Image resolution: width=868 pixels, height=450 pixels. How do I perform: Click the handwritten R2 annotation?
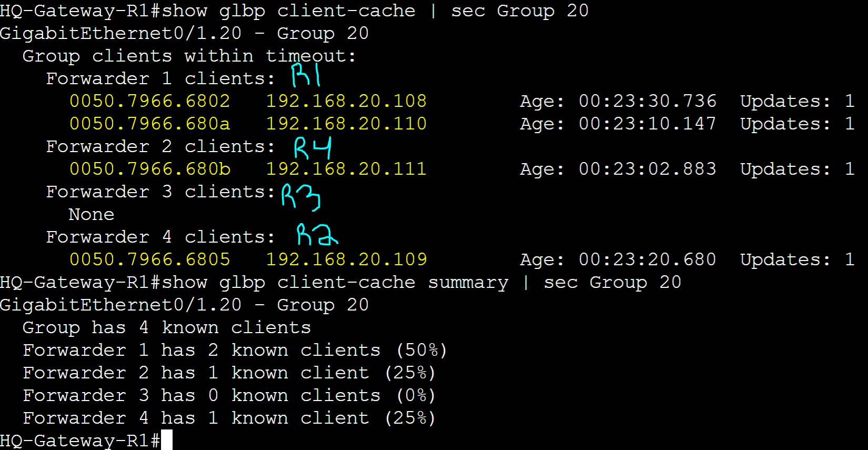[317, 235]
